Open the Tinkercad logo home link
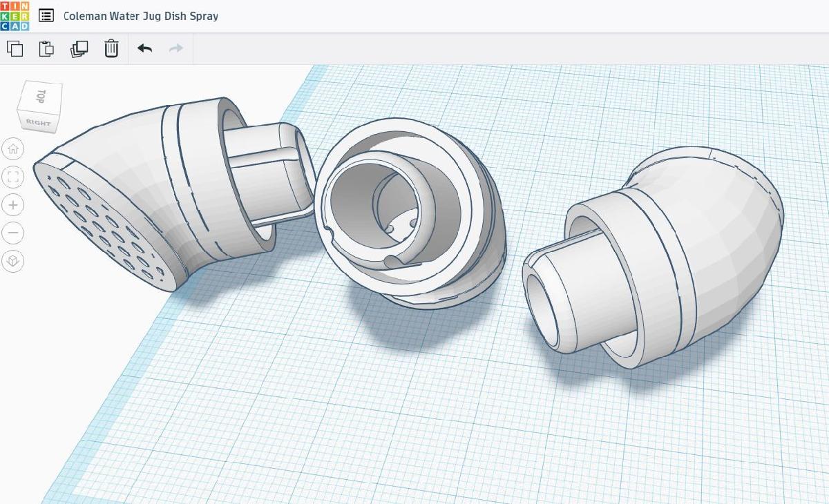Screen dimensions: 829x504 click(15, 15)
